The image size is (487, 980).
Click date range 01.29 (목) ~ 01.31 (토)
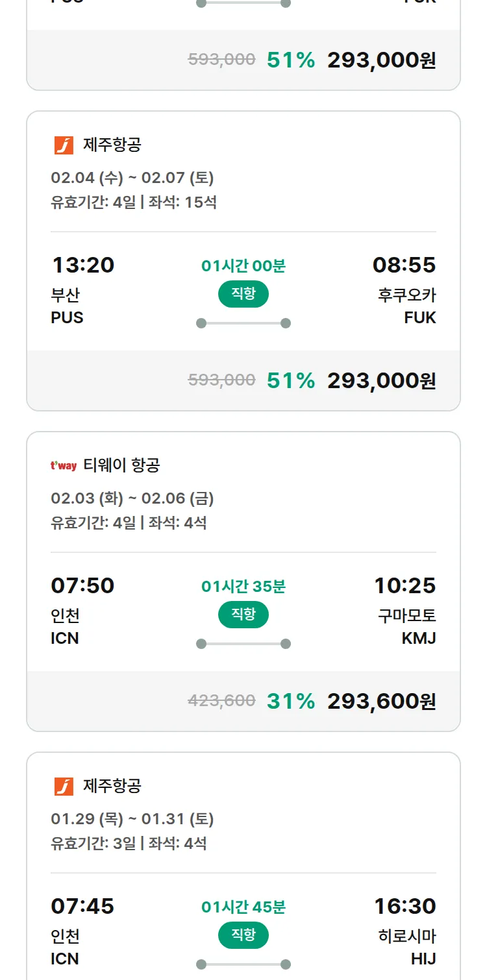click(x=132, y=819)
